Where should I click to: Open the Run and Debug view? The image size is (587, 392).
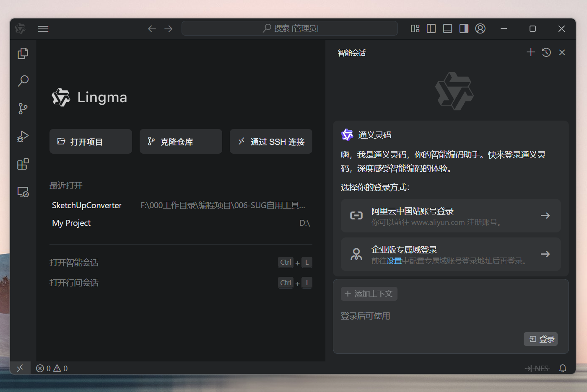[23, 137]
